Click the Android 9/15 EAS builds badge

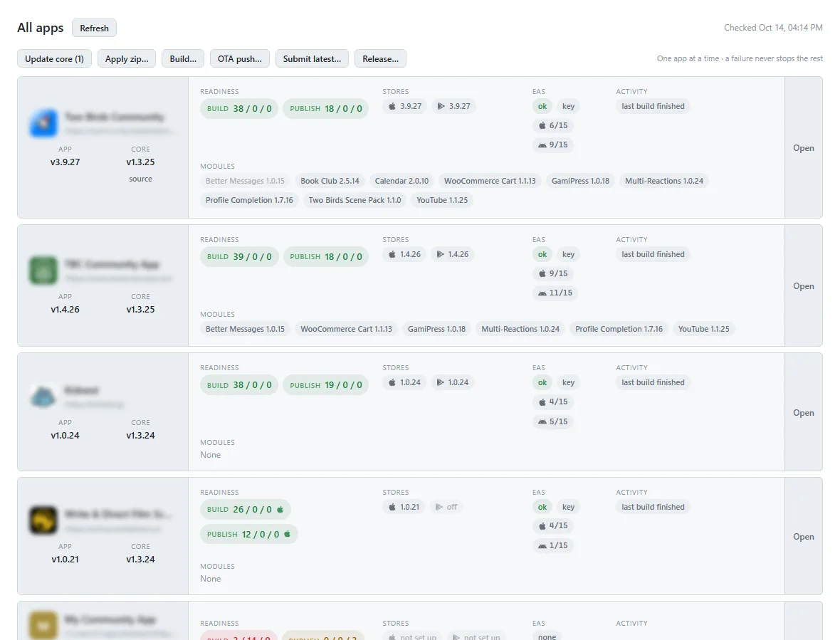553,145
